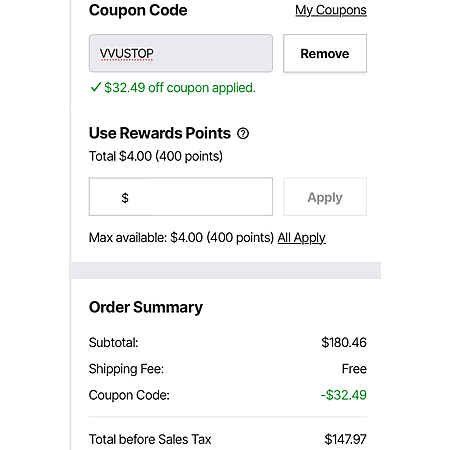
Task: Apply the entered rewards points amount
Action: point(325,197)
